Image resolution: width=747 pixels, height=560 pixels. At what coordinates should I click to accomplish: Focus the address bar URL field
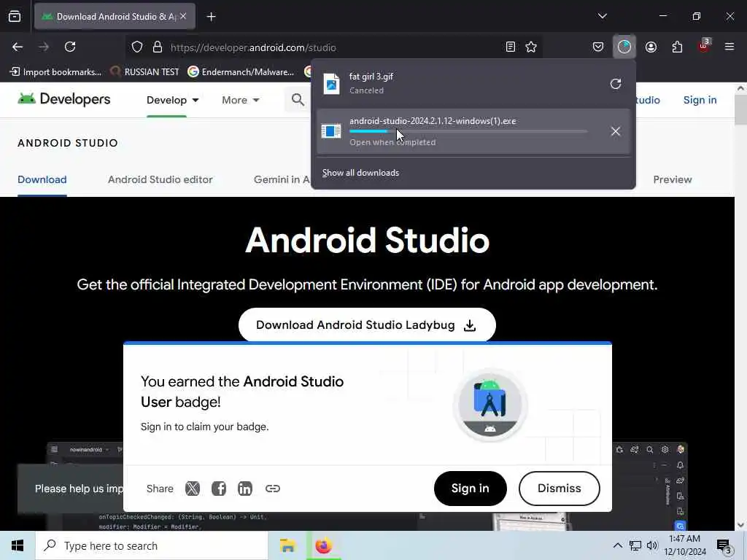pos(333,47)
